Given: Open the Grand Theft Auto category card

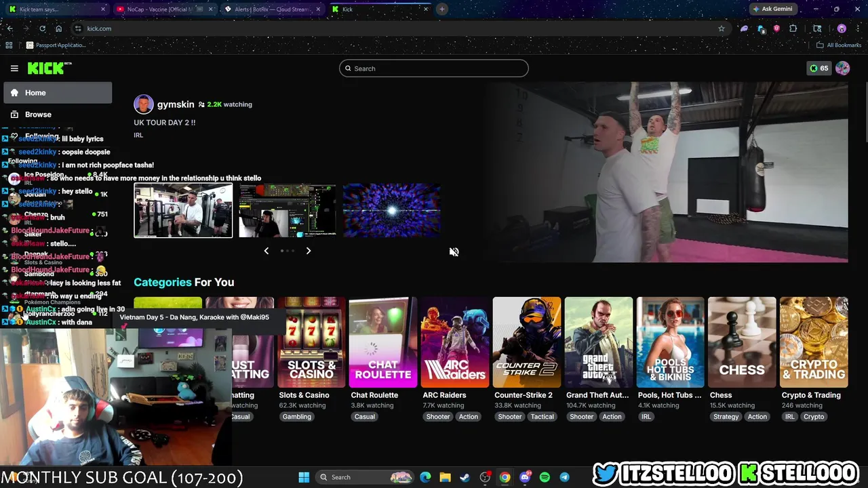Looking at the screenshot, I should (x=599, y=342).
